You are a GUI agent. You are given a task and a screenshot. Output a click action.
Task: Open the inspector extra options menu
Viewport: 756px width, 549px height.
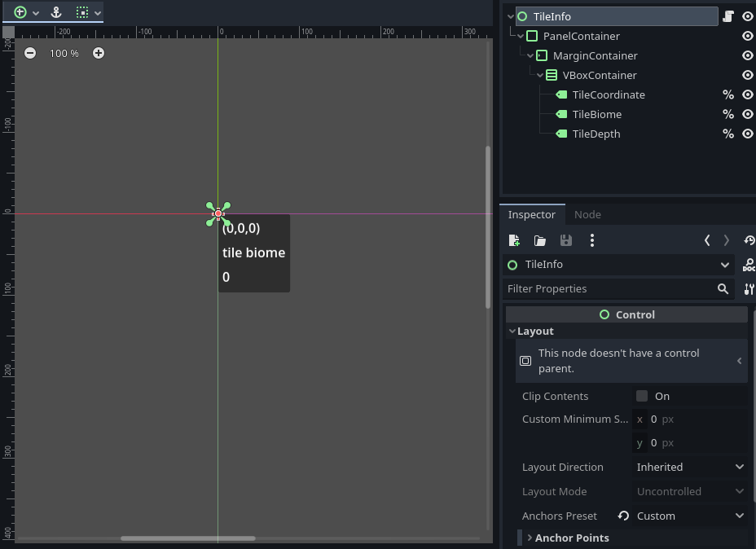pyautogui.click(x=592, y=240)
